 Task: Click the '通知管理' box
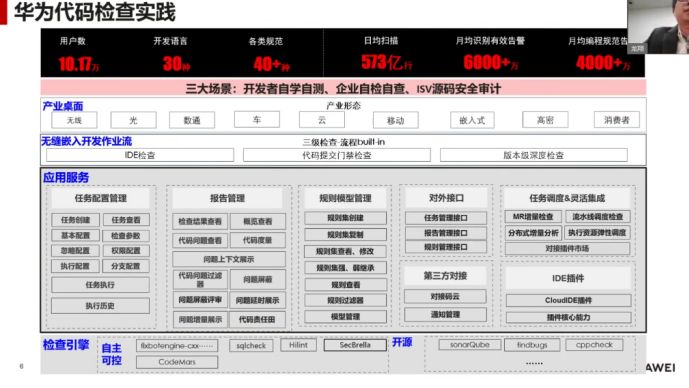coord(445,314)
